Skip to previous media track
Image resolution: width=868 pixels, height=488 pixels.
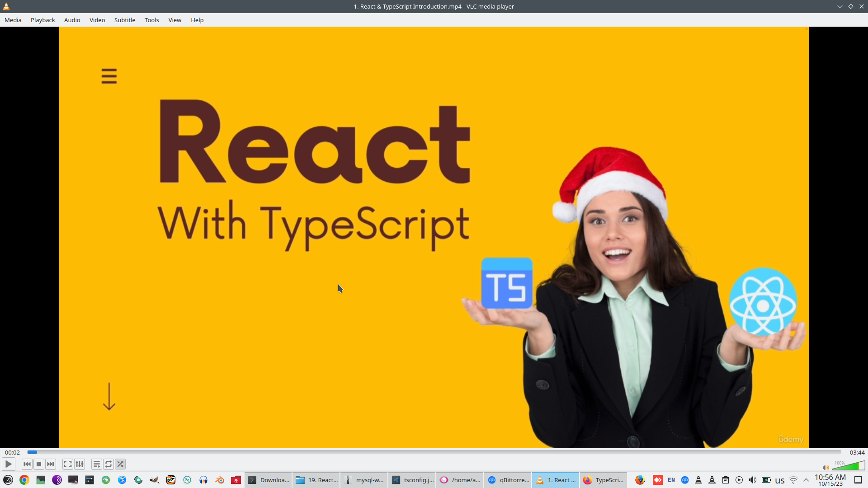27,464
